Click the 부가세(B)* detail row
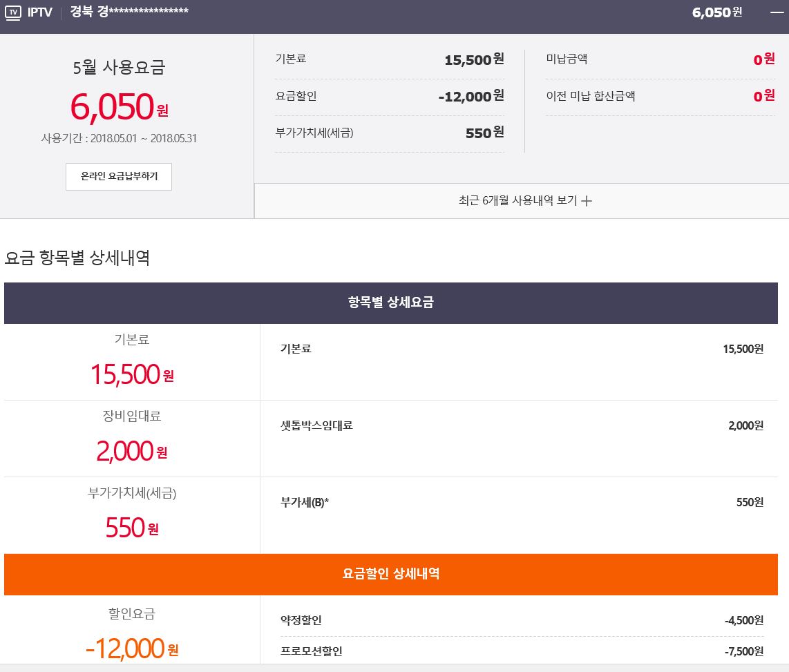 522,502
